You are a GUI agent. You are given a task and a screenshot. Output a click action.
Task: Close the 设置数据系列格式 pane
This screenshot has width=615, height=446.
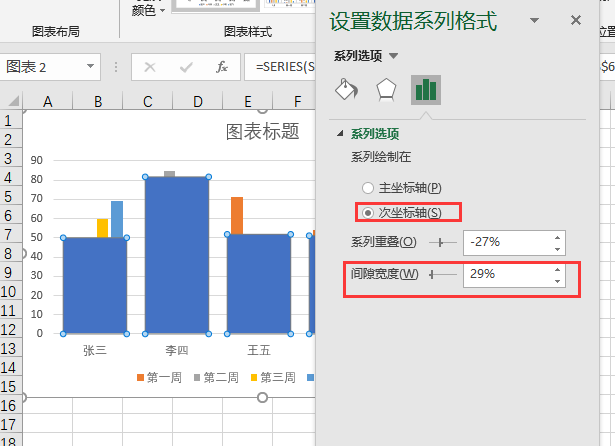[576, 20]
